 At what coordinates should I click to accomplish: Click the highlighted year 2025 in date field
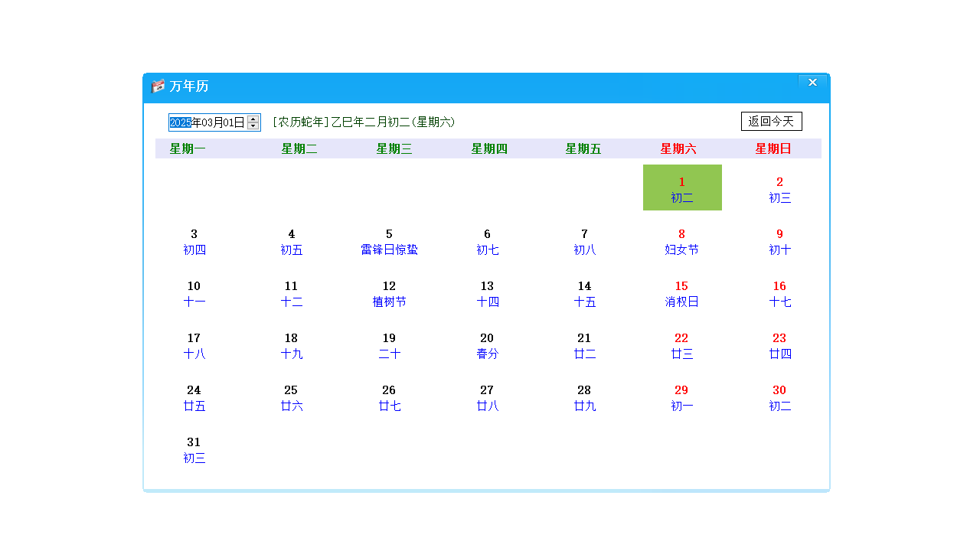point(181,121)
